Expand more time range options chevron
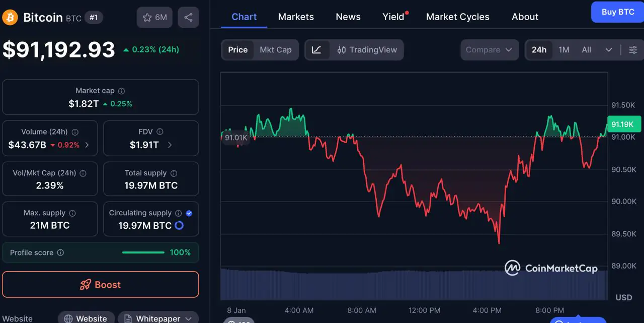The width and height of the screenshot is (644, 323). coord(609,50)
